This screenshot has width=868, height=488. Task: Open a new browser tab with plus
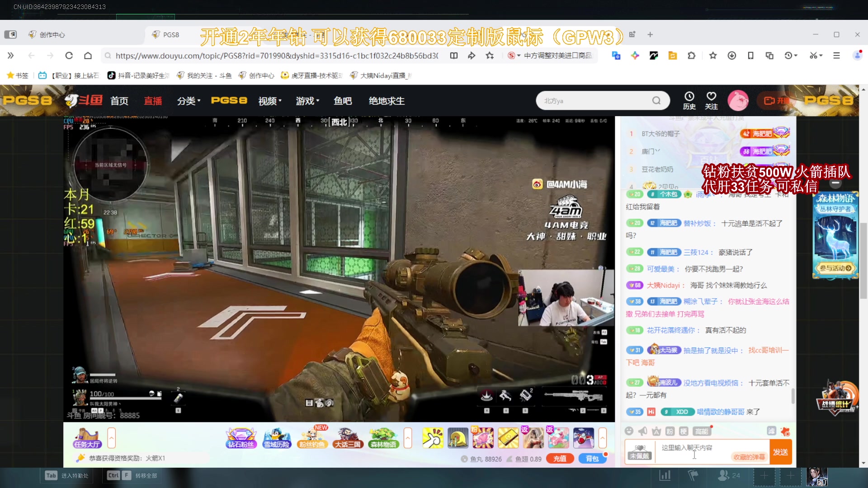[650, 34]
